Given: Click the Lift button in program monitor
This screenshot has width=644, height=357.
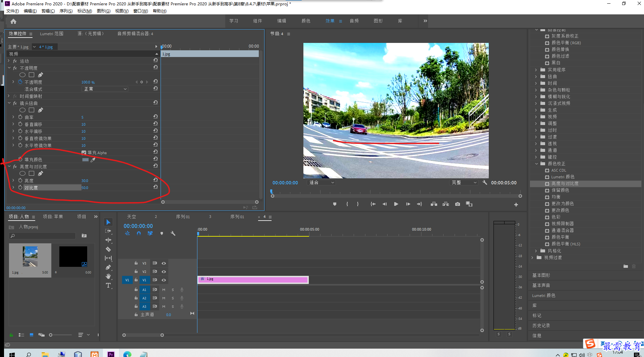Looking at the screenshot, I should [x=434, y=204].
